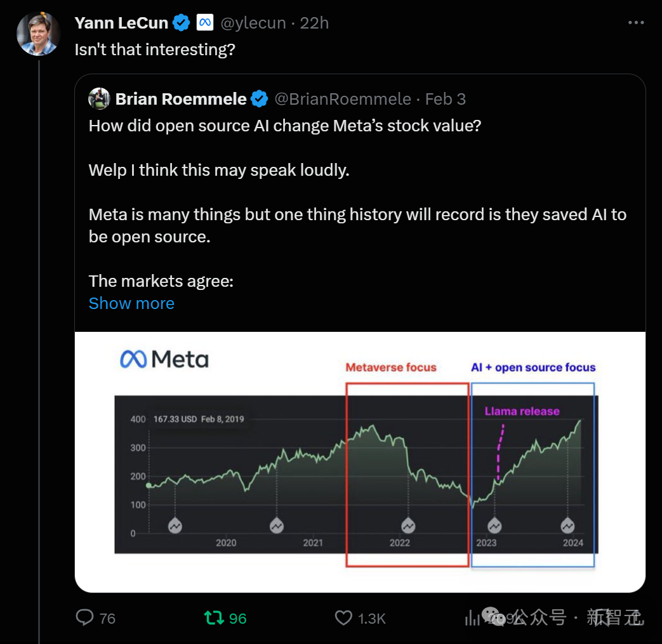Expand quoted tweet with Show more

pos(131,303)
